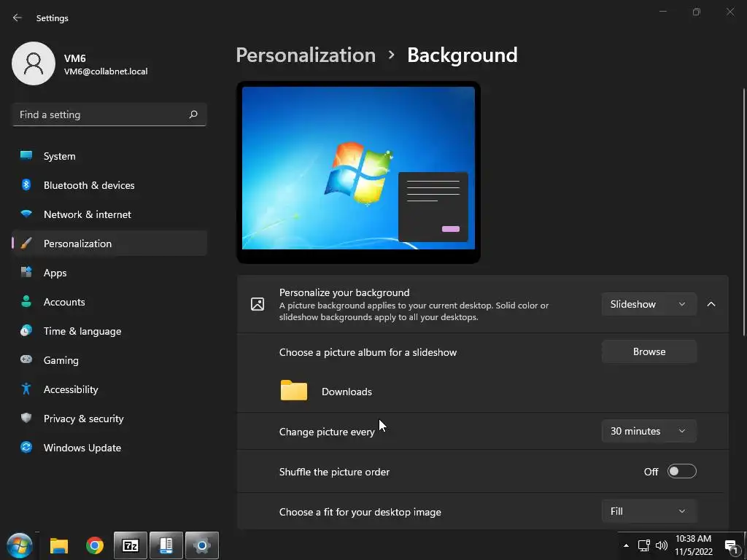Image resolution: width=747 pixels, height=560 pixels.
Task: Click the network tray icon
Action: coord(644,545)
